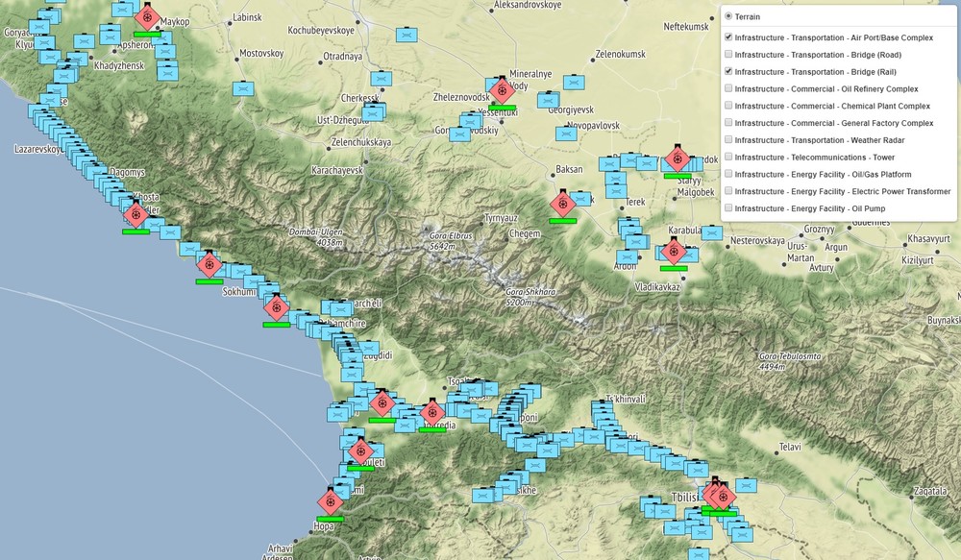Select the coastal air base marker northwest of Sokhumi

click(x=209, y=265)
